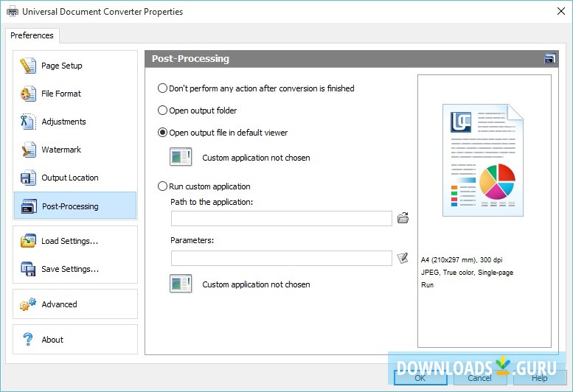Select the Run custom application radio option
This screenshot has width=573, height=392.
pyautogui.click(x=162, y=186)
